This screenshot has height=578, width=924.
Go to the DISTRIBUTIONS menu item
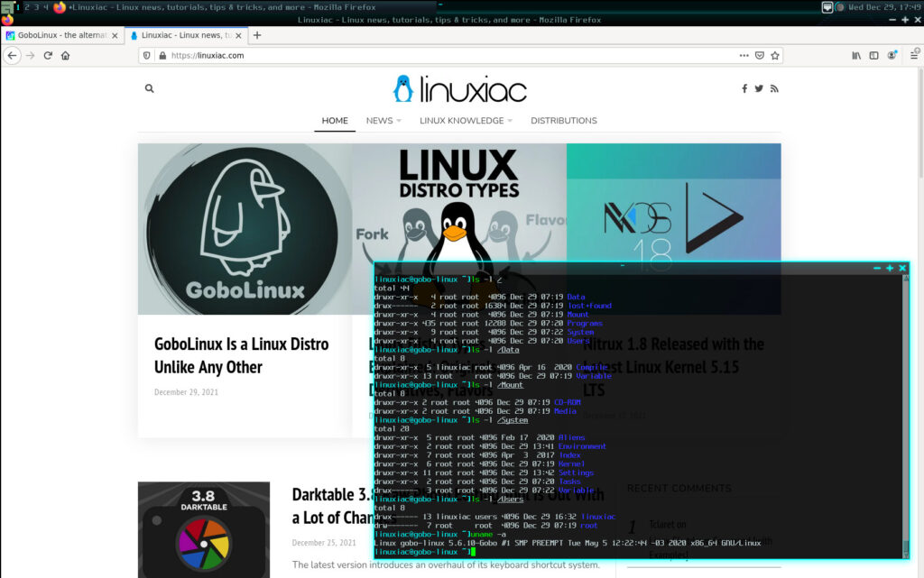[x=564, y=121]
